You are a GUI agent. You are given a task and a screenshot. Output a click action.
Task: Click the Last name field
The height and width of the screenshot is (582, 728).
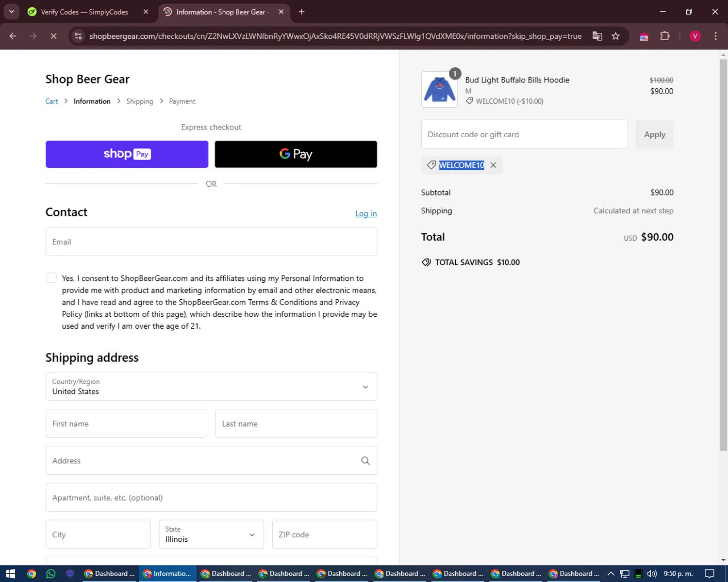tap(296, 423)
